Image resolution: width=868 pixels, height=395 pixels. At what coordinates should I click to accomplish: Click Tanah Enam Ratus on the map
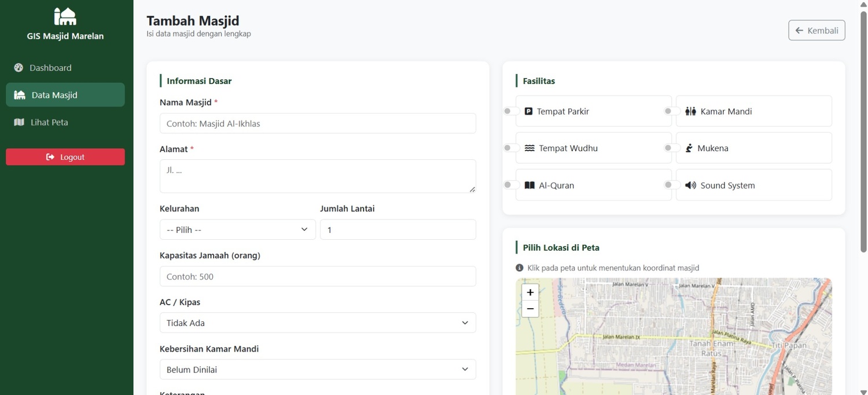pyautogui.click(x=711, y=348)
